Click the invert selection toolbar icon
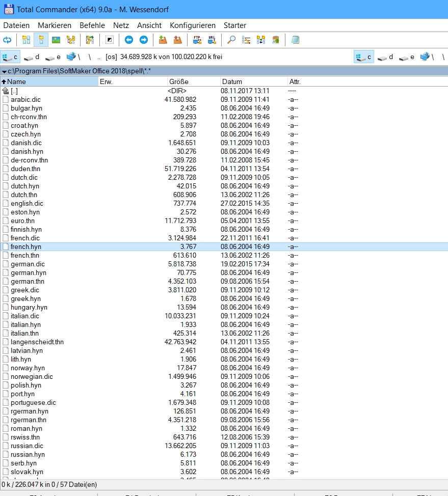 [x=110, y=40]
